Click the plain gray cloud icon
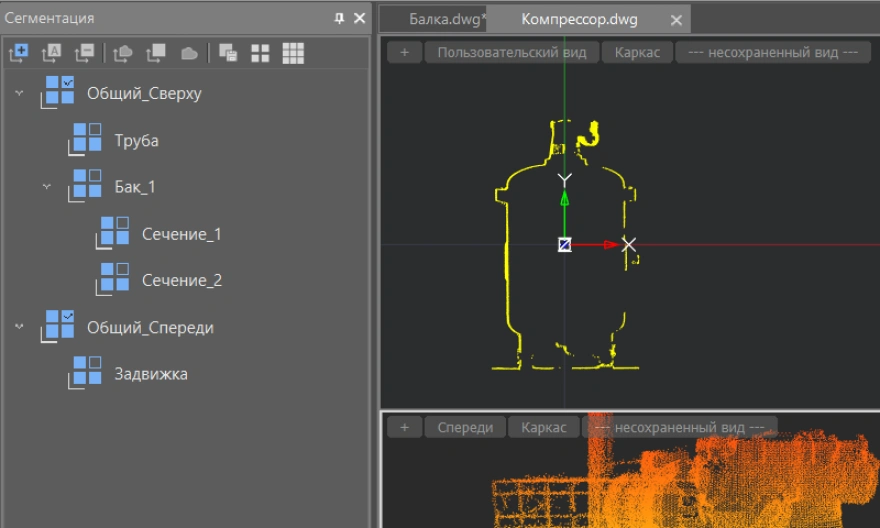Viewport: 880px width, 528px height. coord(189,54)
